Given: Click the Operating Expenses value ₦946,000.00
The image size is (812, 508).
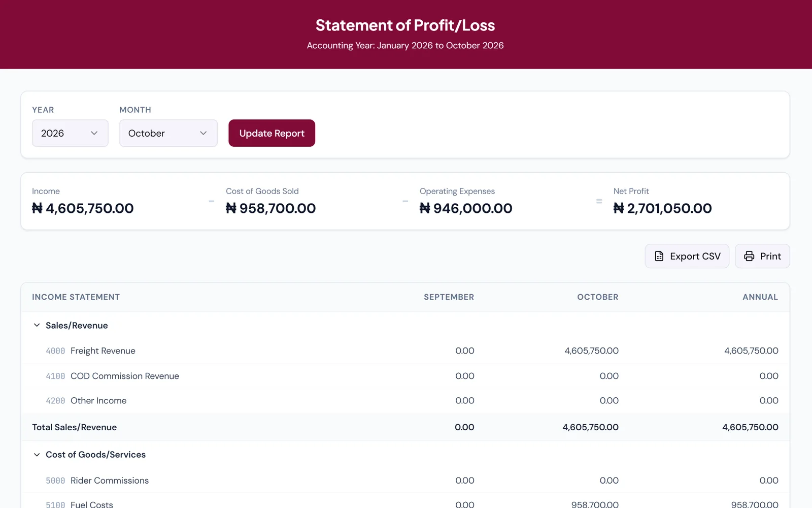Looking at the screenshot, I should pyautogui.click(x=466, y=208).
